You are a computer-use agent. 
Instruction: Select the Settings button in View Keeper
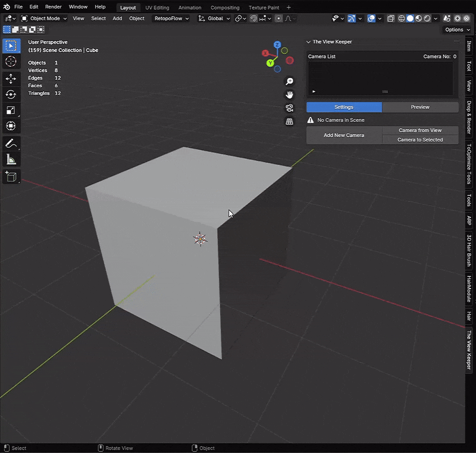point(344,107)
